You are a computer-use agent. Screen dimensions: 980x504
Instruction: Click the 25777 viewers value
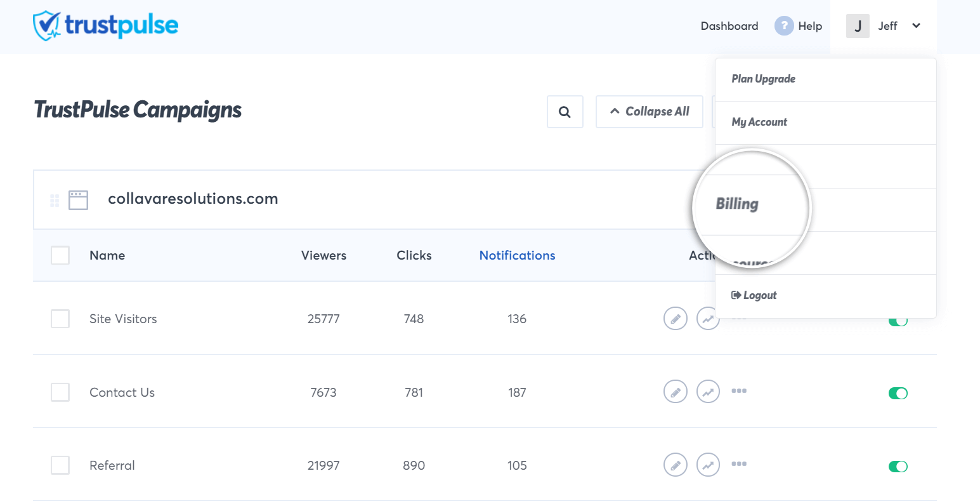click(323, 319)
